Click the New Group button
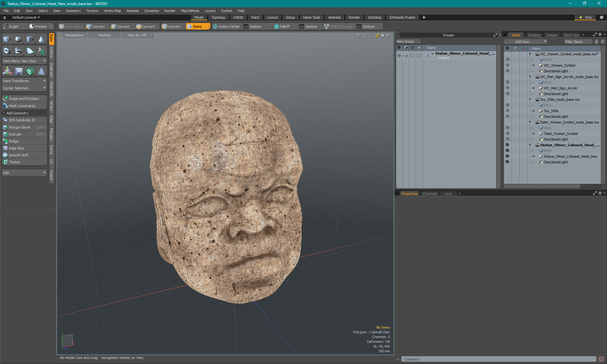 coord(408,41)
